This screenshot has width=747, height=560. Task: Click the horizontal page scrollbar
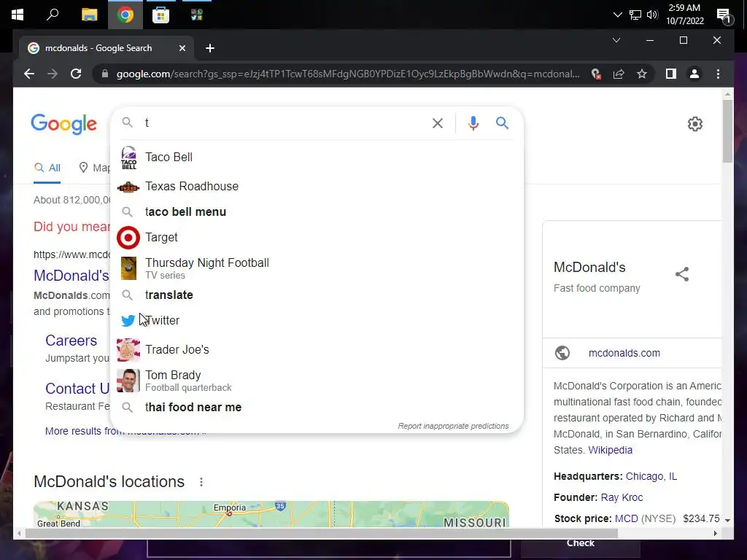tap(322, 533)
